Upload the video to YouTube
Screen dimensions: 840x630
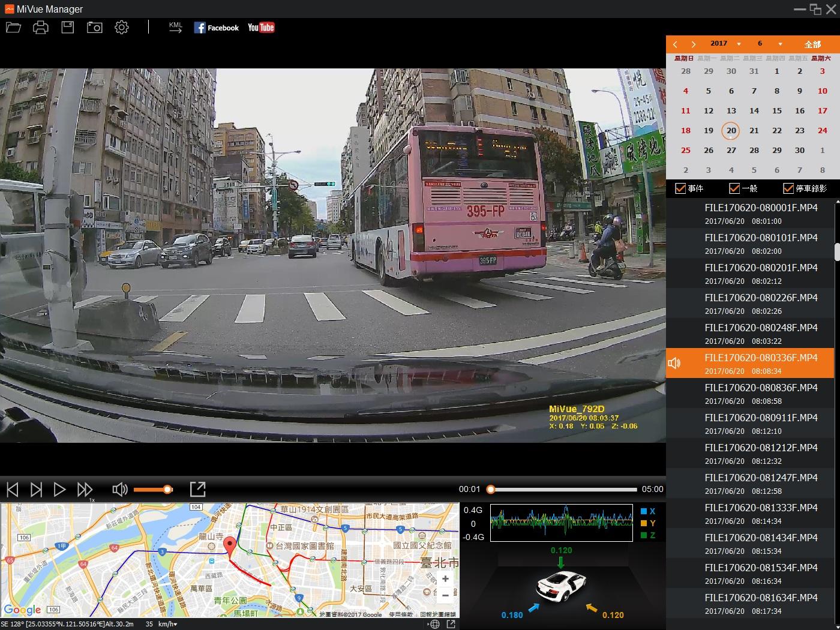(261, 28)
